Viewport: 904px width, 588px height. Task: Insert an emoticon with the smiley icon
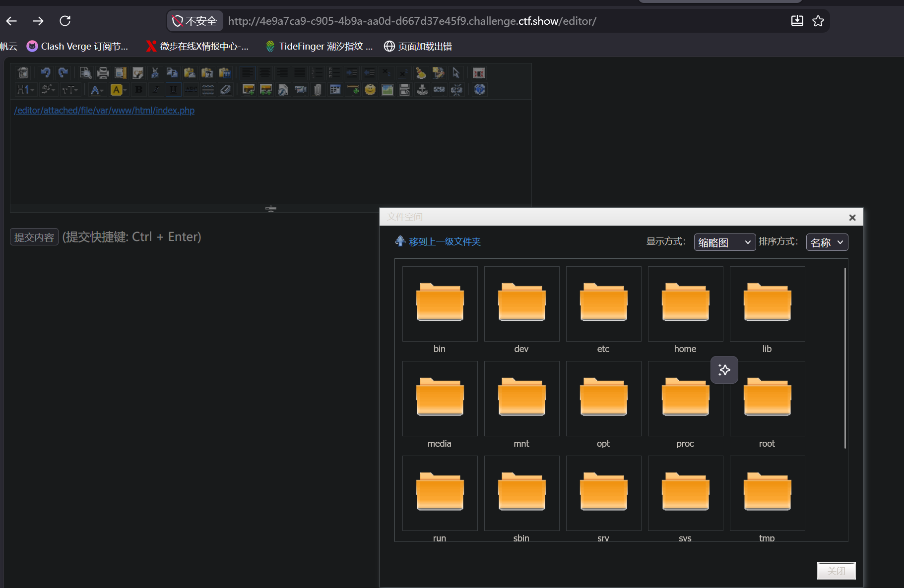point(370,90)
